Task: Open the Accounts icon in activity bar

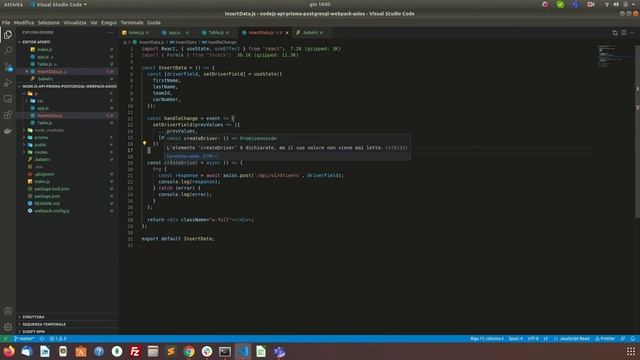Action: pyautogui.click(x=8, y=311)
